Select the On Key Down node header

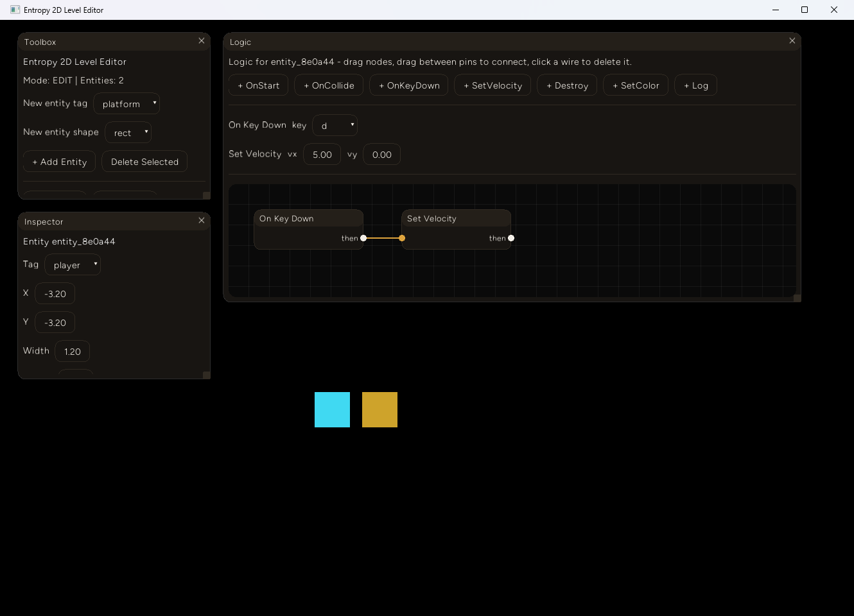pos(309,218)
